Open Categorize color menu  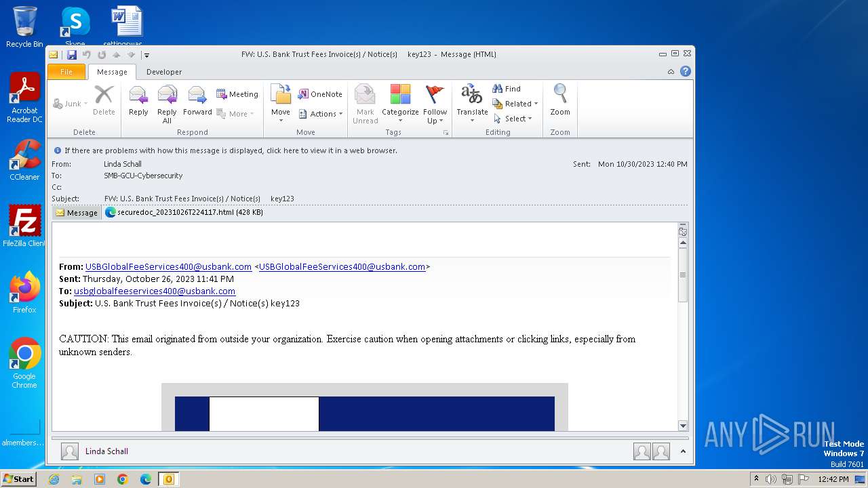click(400, 104)
